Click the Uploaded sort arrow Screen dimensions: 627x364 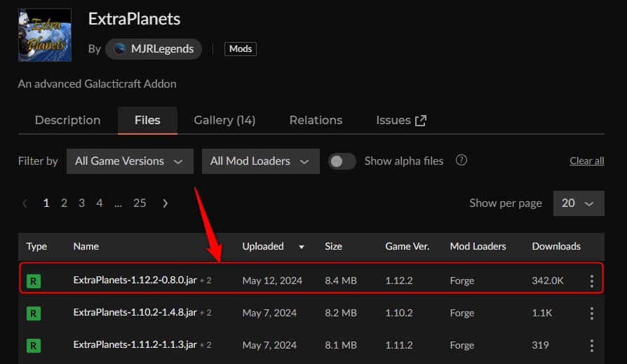(x=302, y=247)
